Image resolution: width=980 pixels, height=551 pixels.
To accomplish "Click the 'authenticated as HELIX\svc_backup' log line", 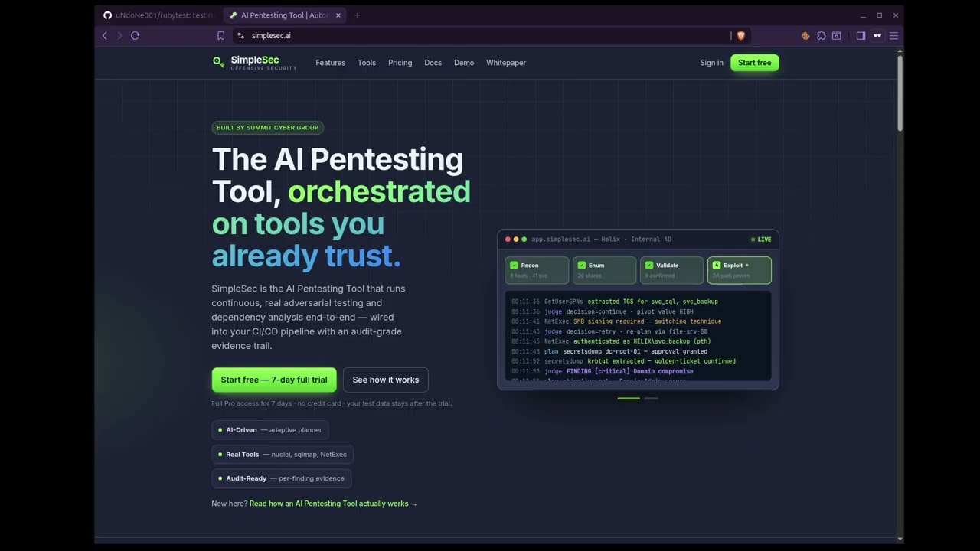I will pos(611,341).
